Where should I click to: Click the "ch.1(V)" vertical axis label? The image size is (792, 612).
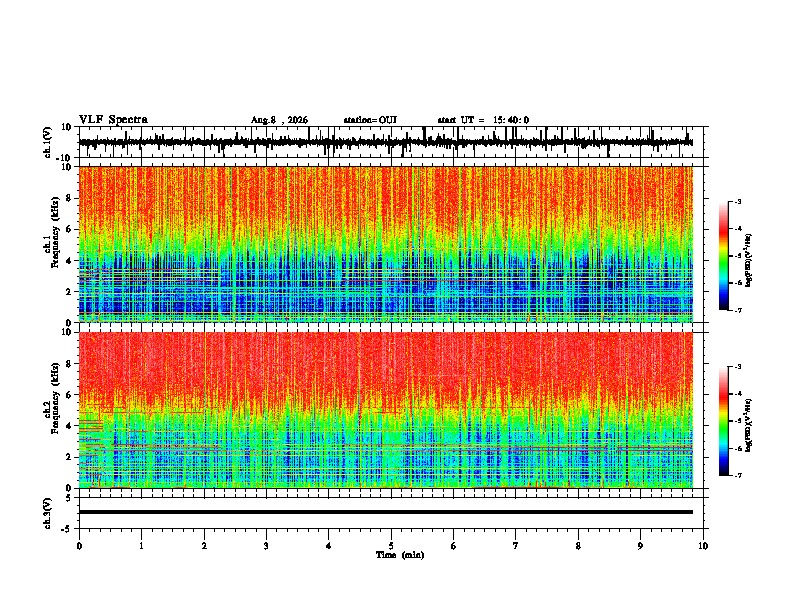(x=48, y=142)
